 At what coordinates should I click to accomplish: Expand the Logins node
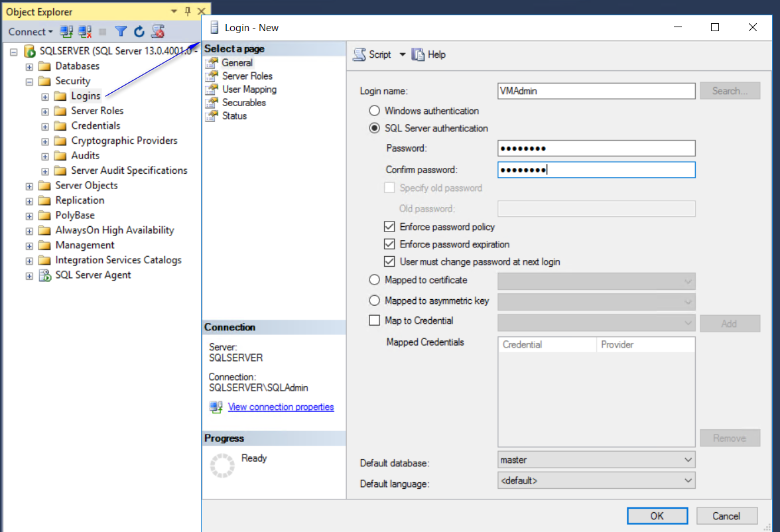point(45,97)
